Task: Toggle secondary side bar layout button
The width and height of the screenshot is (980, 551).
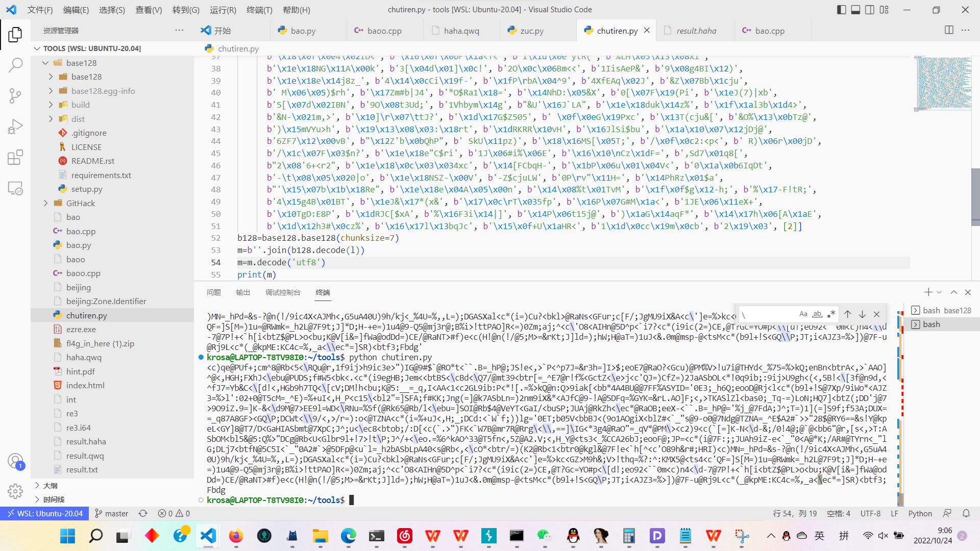Action: pos(870,10)
